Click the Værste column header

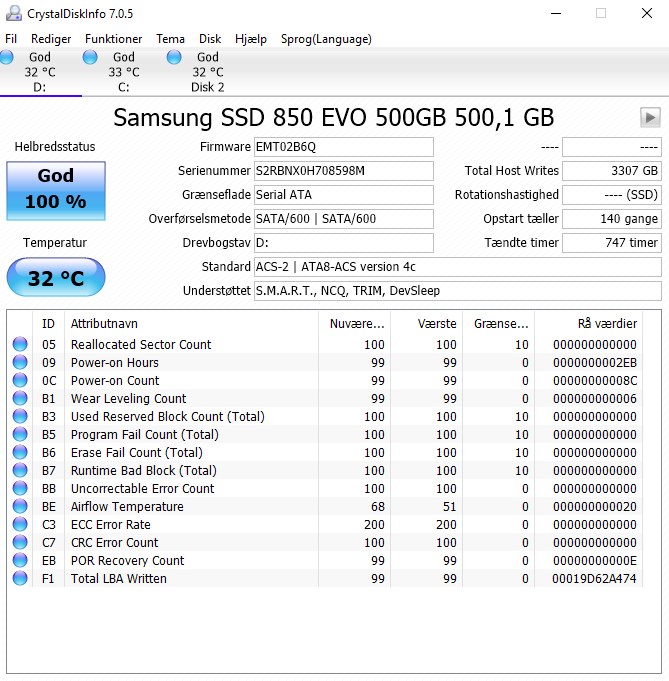tap(427, 324)
